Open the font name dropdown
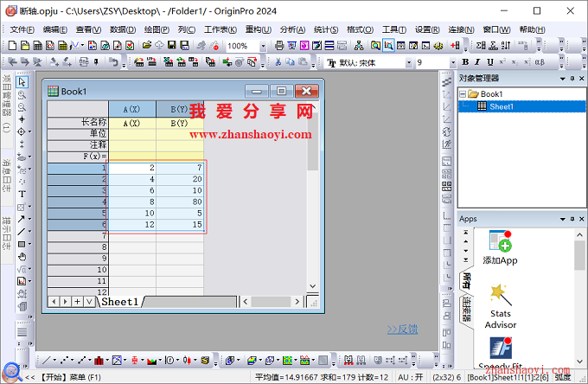Screen dimensions: 588x384 pyautogui.click(x=409, y=62)
